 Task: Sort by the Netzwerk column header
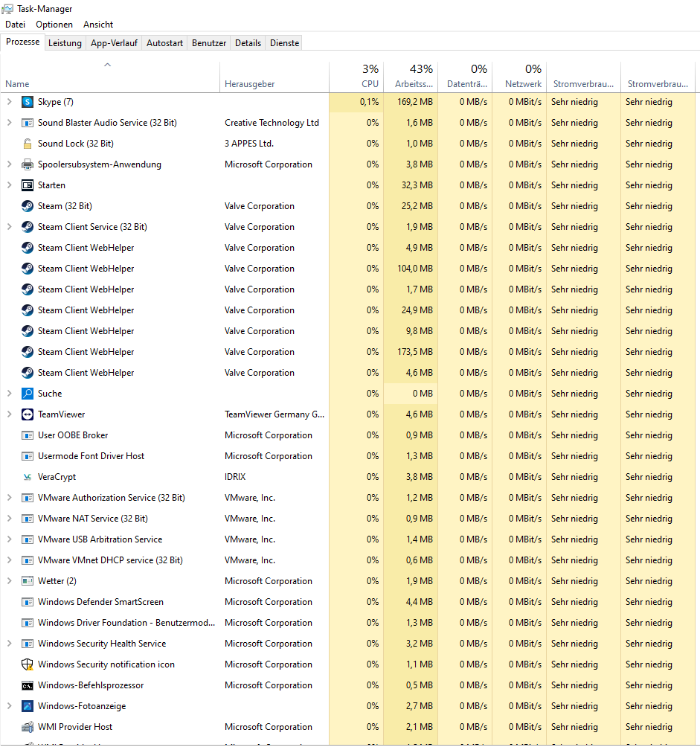coord(519,77)
